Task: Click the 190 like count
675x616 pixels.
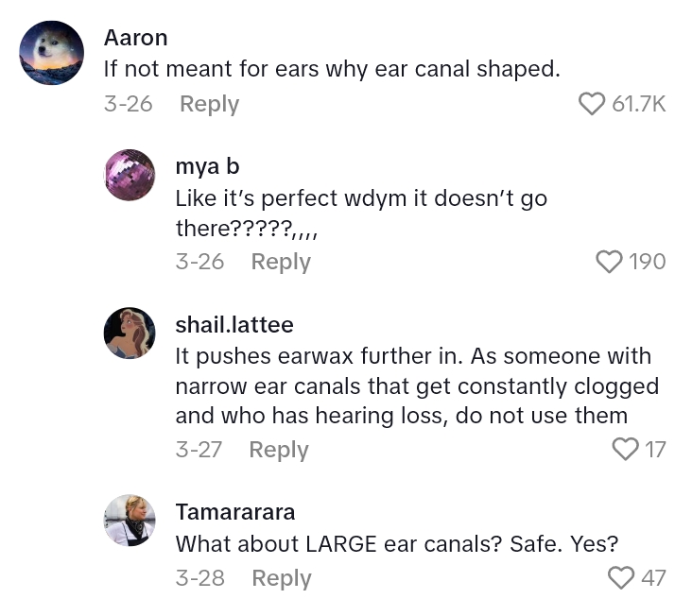Action: click(648, 262)
